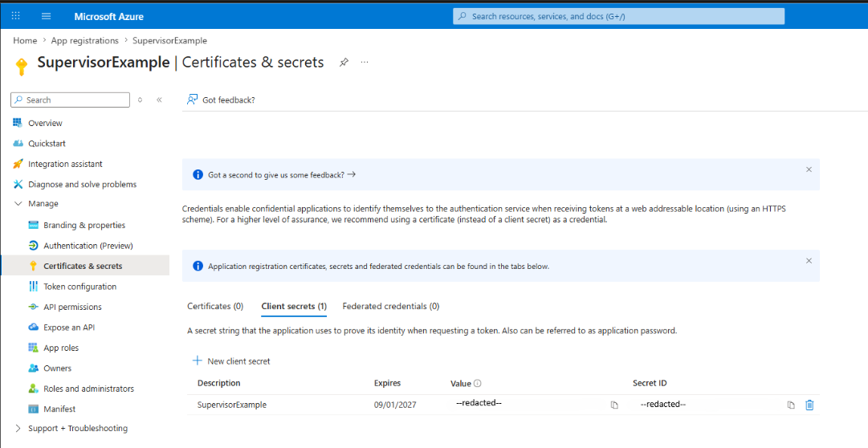Viewport: 868px width, 448px height.
Task: Click the 09/01/2027 expiry date
Action: click(395, 405)
